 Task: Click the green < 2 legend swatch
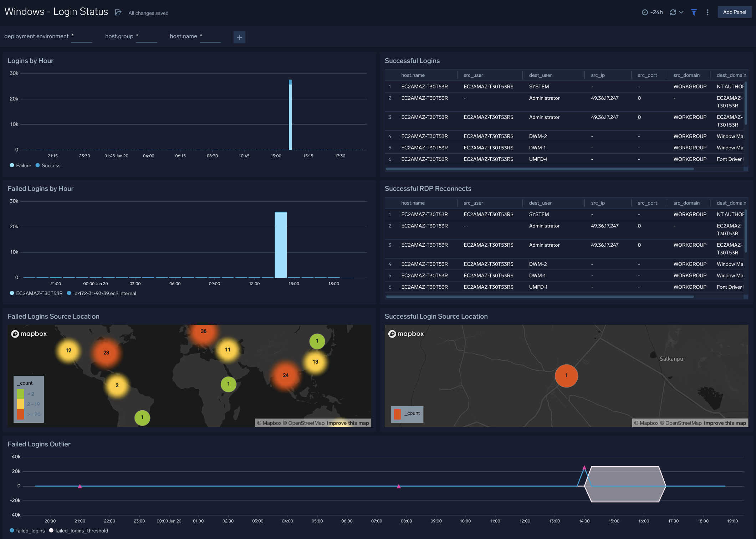(21, 394)
